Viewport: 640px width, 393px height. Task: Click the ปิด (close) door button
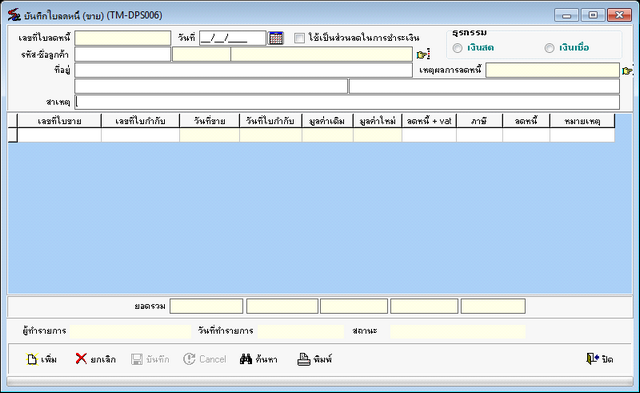[x=600, y=359]
